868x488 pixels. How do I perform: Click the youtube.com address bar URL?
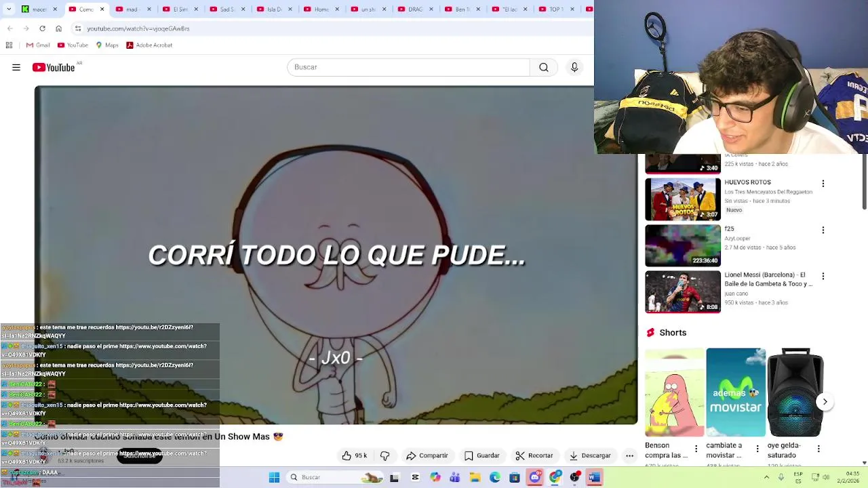tap(138, 28)
